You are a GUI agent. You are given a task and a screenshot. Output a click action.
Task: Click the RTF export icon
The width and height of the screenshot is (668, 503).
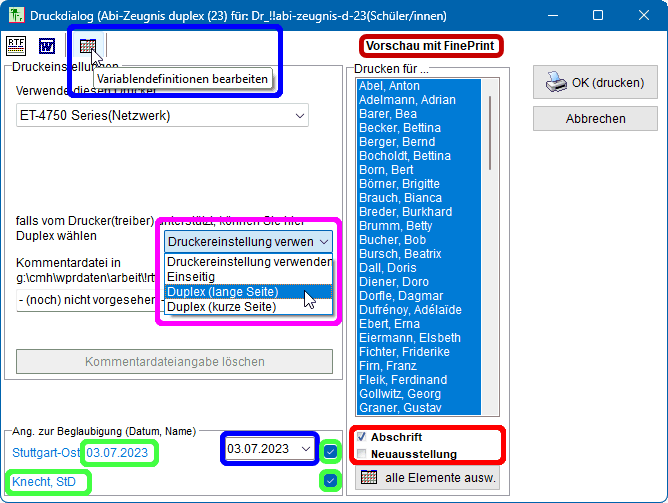click(x=18, y=46)
